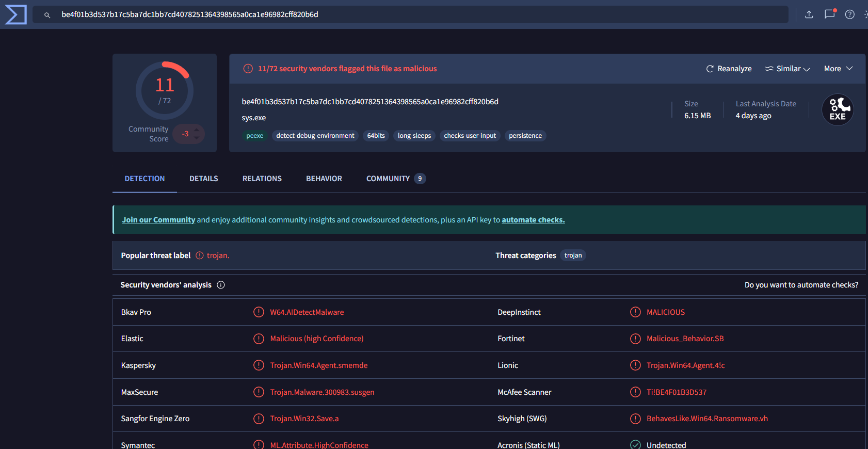The height and width of the screenshot is (449, 868).
Task: Follow the automate checks link
Action: (x=533, y=220)
